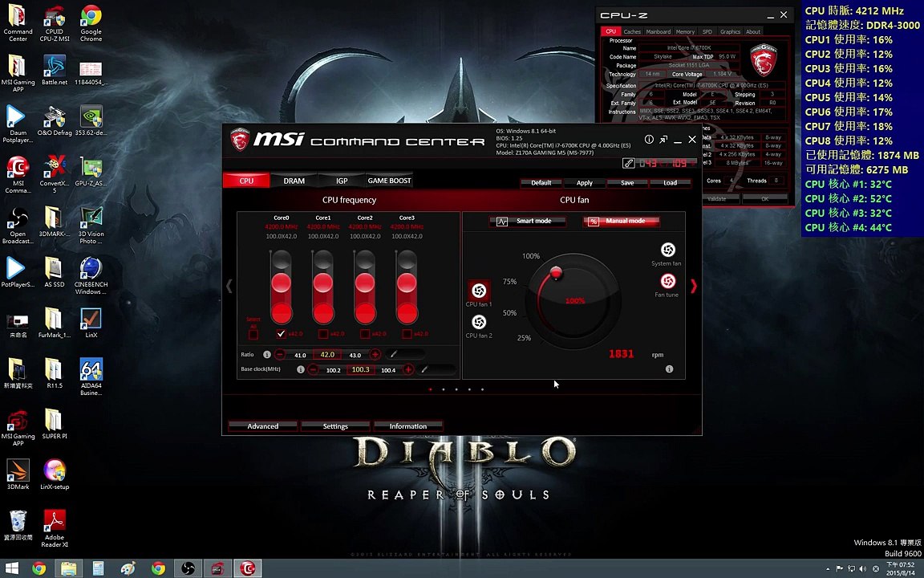Screen dimensions: 924x578
Task: Check the Core2 checkbox
Action: [x=365, y=334]
